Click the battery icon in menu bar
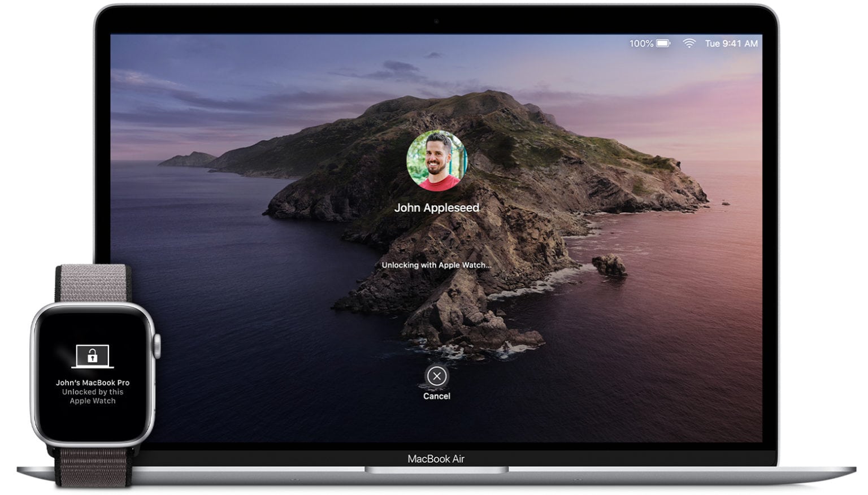Image resolution: width=868 pixels, height=495 pixels. click(x=663, y=44)
